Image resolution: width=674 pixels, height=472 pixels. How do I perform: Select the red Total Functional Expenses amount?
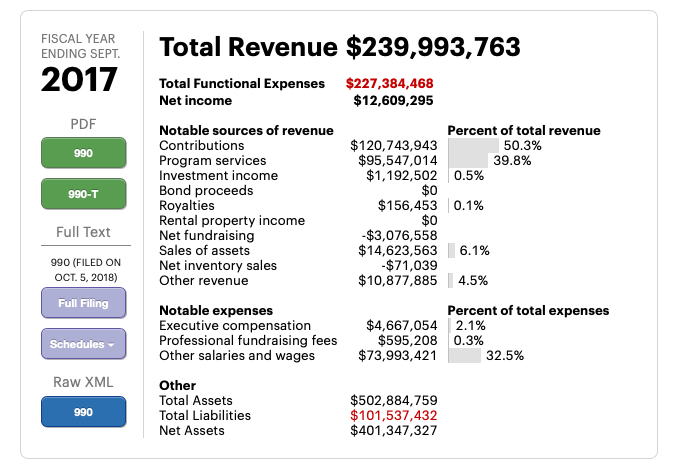coord(389,84)
